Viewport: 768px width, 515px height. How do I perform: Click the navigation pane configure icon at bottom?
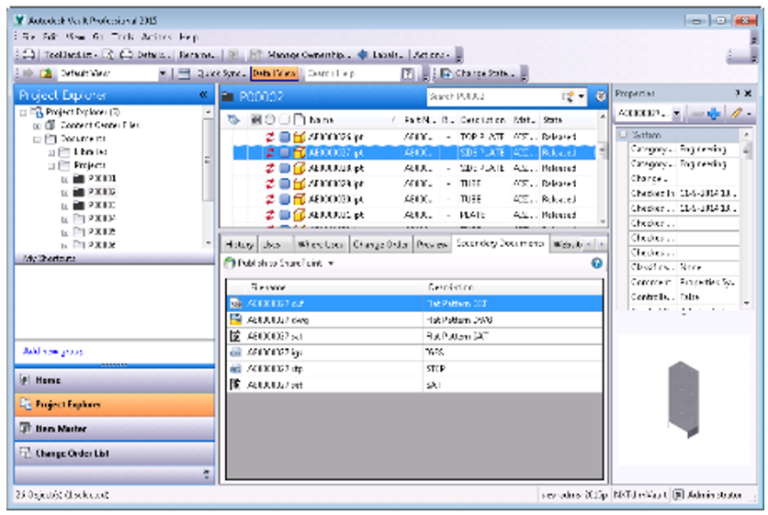pyautogui.click(x=206, y=474)
